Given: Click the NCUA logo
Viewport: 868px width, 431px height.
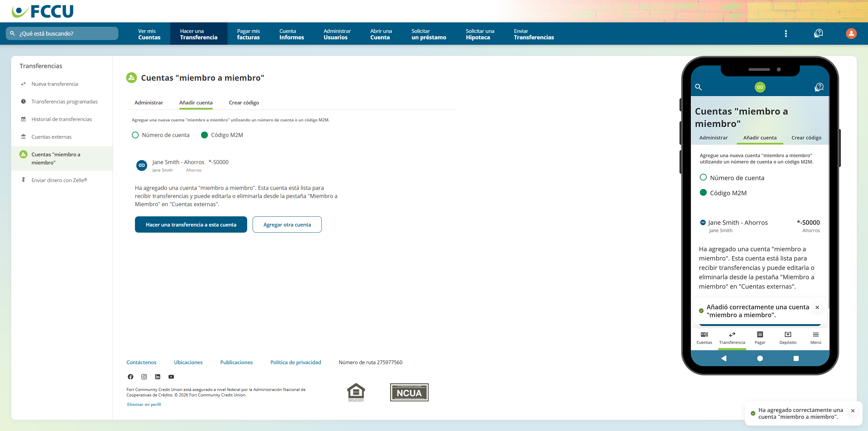Looking at the screenshot, I should 409,392.
